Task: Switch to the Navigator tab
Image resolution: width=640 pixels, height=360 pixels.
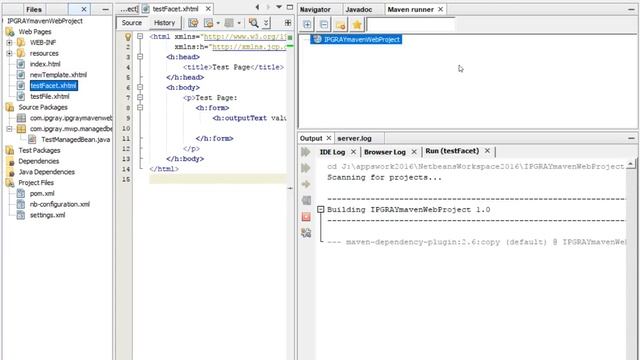Action: click(315, 9)
